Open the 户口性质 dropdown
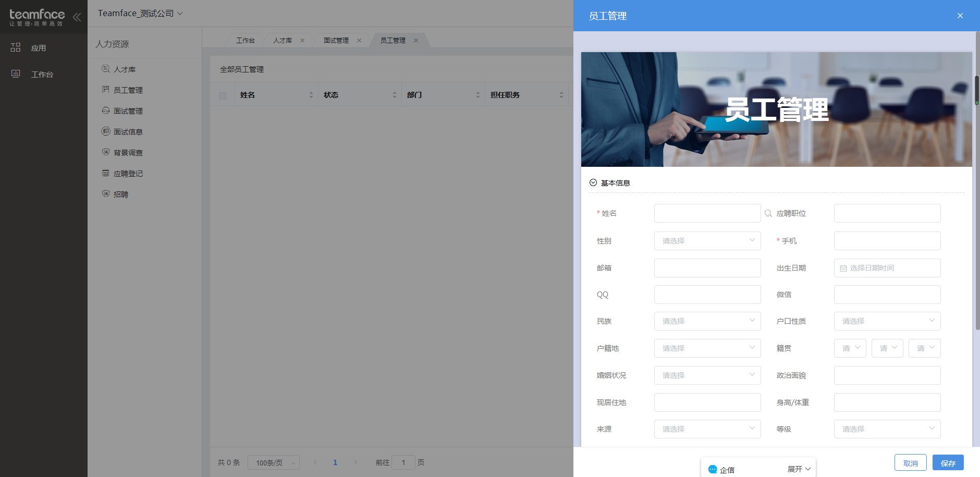The height and width of the screenshot is (477, 980). (x=887, y=321)
